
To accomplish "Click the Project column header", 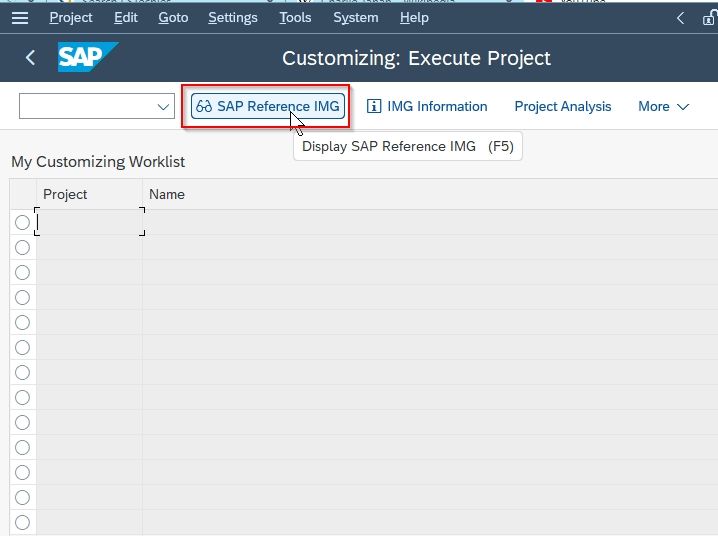I will tap(89, 194).
